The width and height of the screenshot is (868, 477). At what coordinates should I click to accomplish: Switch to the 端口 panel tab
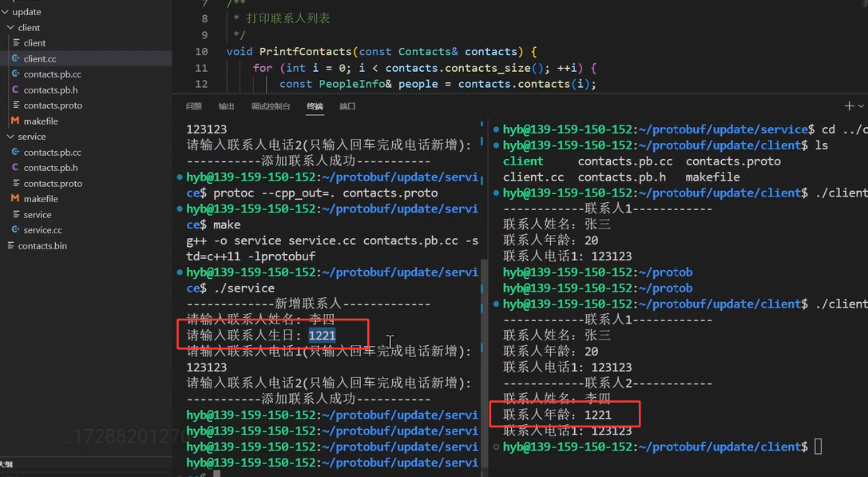(x=347, y=106)
